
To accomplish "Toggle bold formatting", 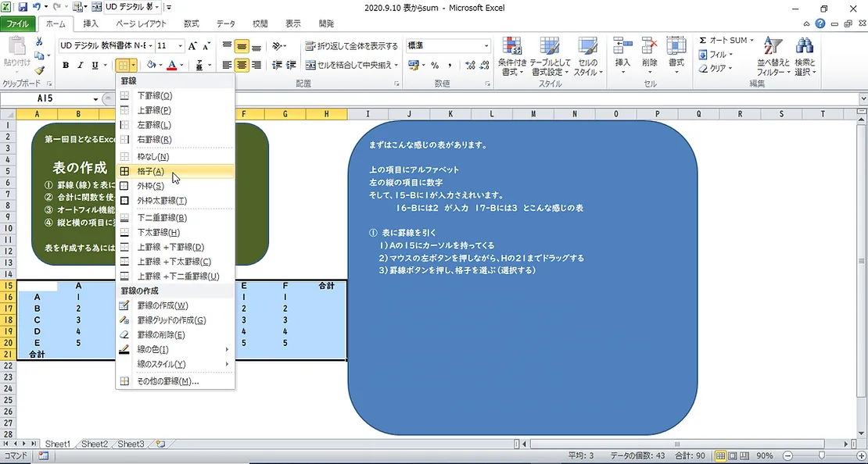I will (66, 66).
